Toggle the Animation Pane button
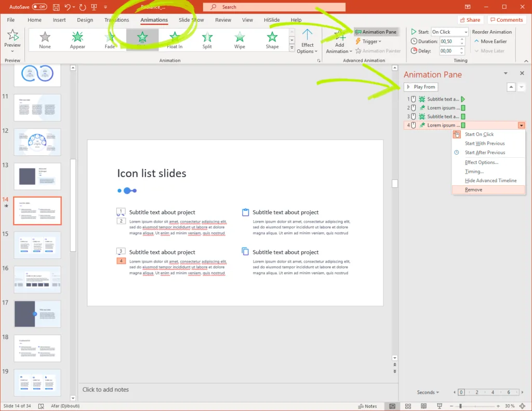 376,32
